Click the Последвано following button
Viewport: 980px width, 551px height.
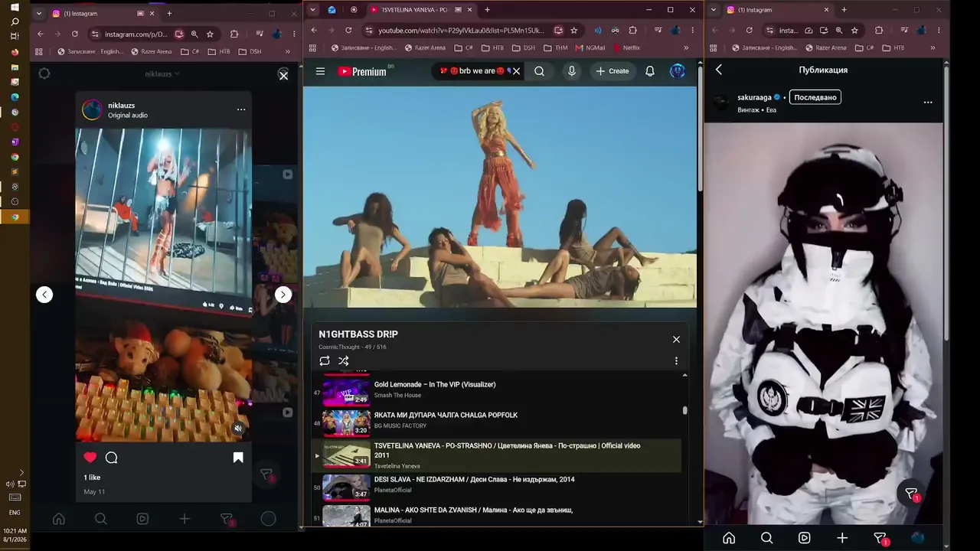point(815,97)
